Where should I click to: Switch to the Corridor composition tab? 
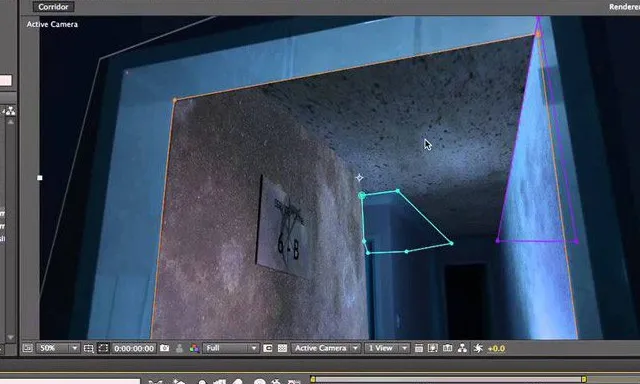point(53,7)
